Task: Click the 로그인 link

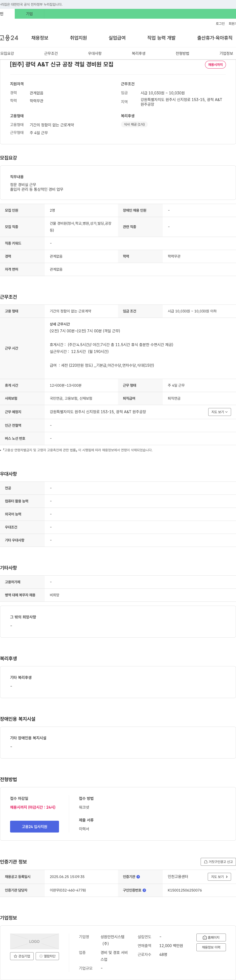Action: point(220,24)
